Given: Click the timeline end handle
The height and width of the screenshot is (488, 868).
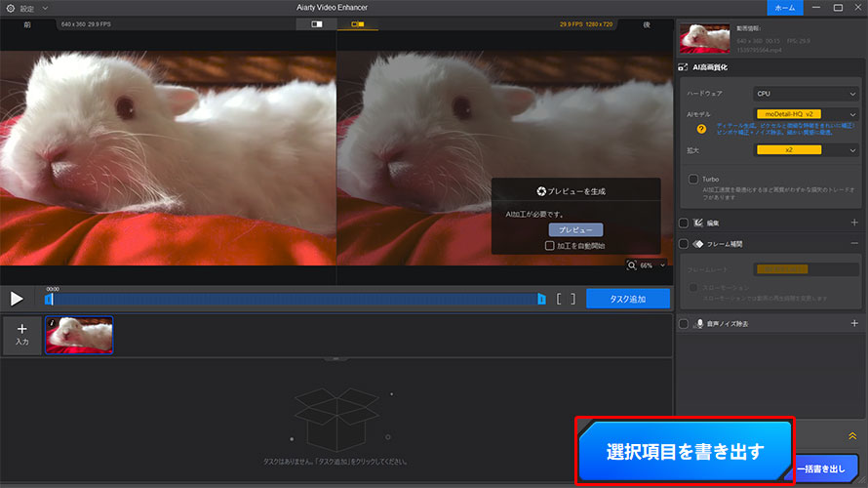Looking at the screenshot, I should click(x=541, y=299).
